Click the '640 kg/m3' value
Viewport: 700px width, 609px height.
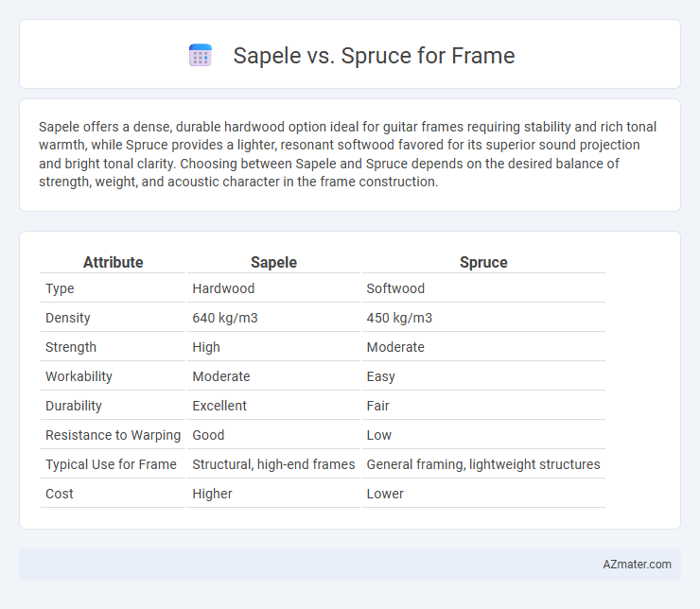[225, 318]
